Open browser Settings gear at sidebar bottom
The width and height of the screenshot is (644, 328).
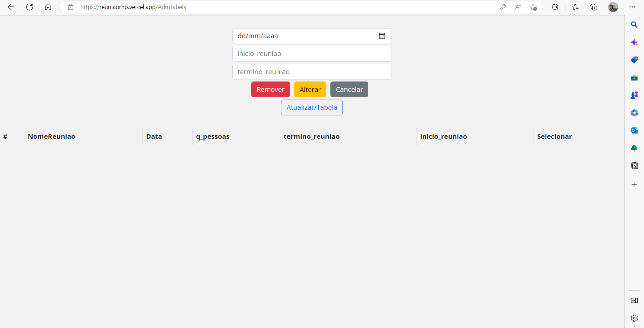635,318
